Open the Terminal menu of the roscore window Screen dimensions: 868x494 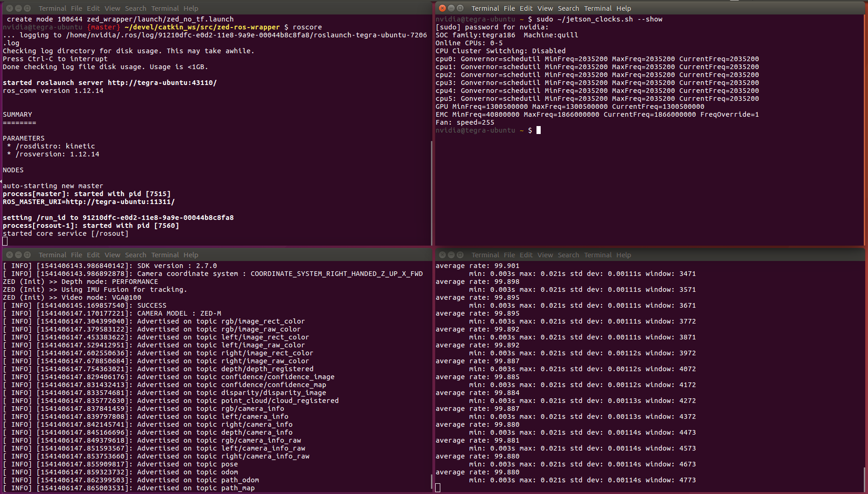[165, 8]
